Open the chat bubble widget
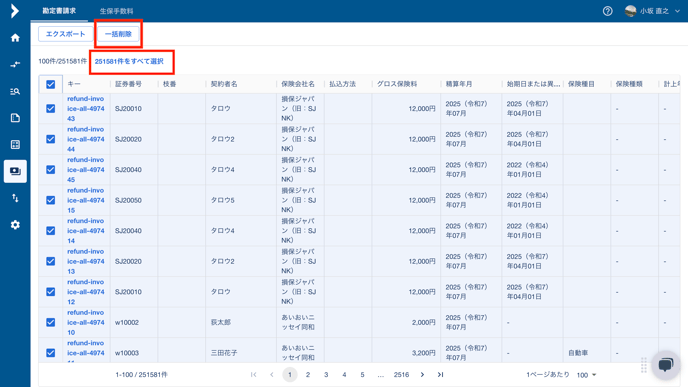Viewport: 688px width, 387px height. [666, 364]
